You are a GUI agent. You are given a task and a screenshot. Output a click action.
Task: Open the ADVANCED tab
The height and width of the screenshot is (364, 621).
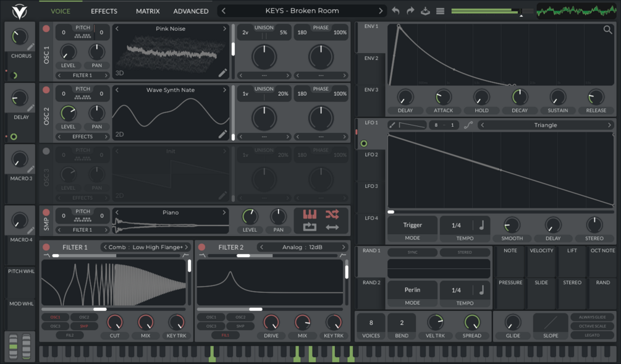(x=191, y=11)
